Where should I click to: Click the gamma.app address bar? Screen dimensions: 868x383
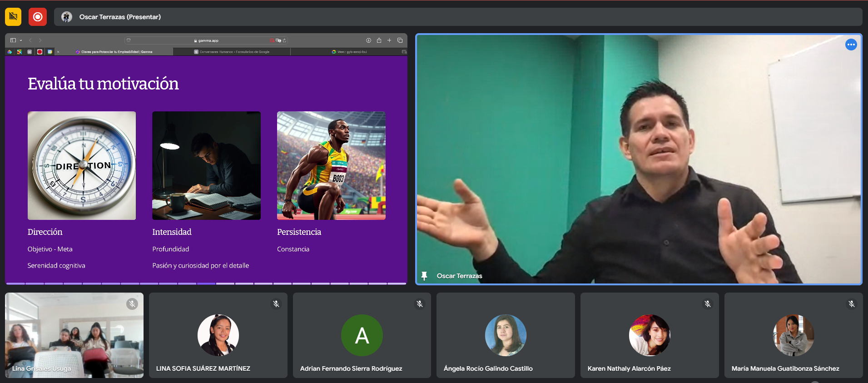pyautogui.click(x=207, y=40)
